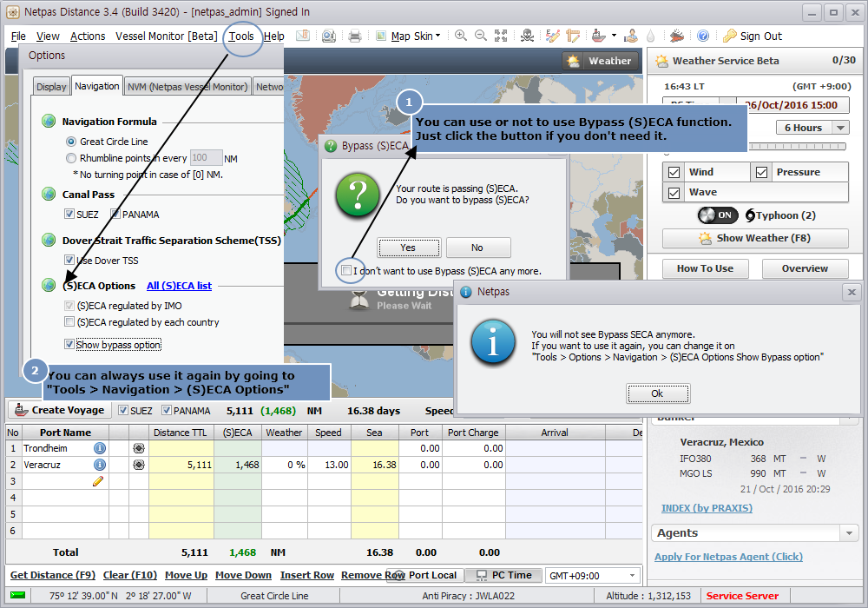Click the info icon beside Veracruz

pyautogui.click(x=100, y=465)
